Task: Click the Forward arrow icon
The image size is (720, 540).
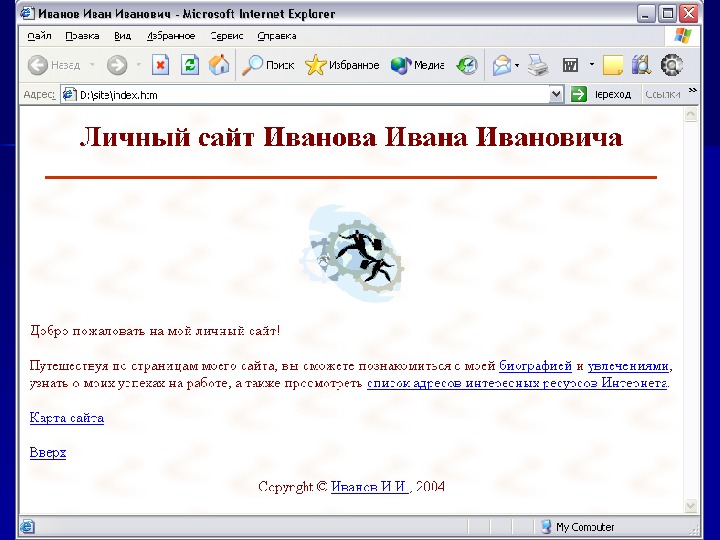Action: [x=117, y=65]
